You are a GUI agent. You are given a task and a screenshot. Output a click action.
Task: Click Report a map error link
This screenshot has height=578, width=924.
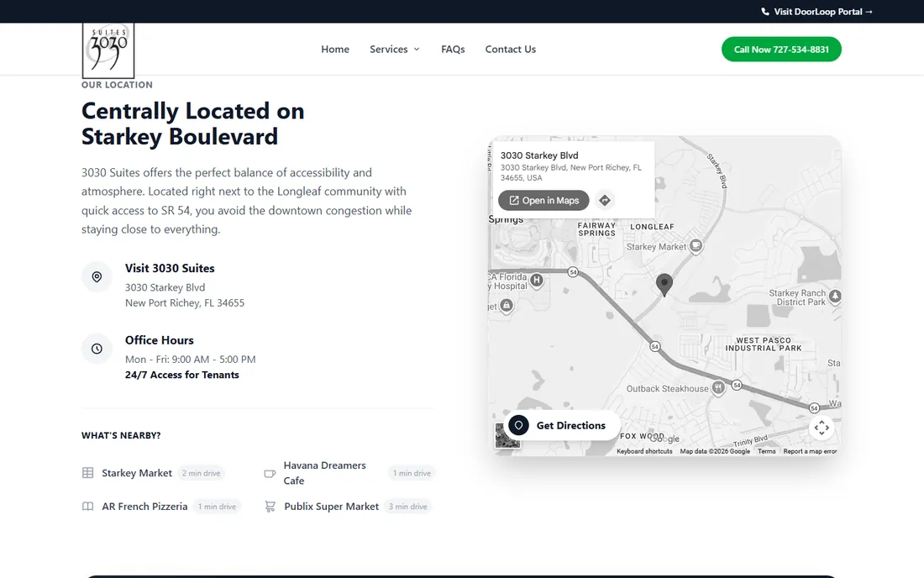tap(810, 451)
